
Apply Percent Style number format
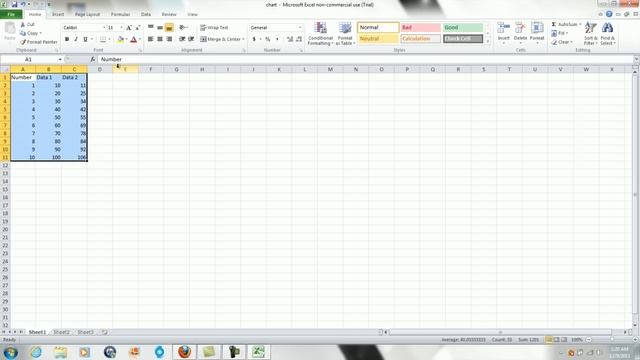(x=268, y=39)
